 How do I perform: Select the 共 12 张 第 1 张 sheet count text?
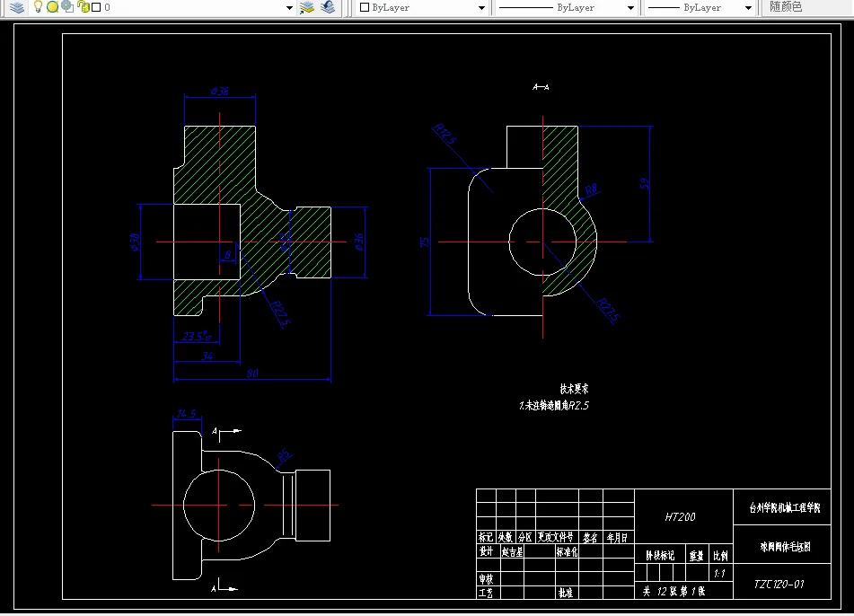coord(674,592)
